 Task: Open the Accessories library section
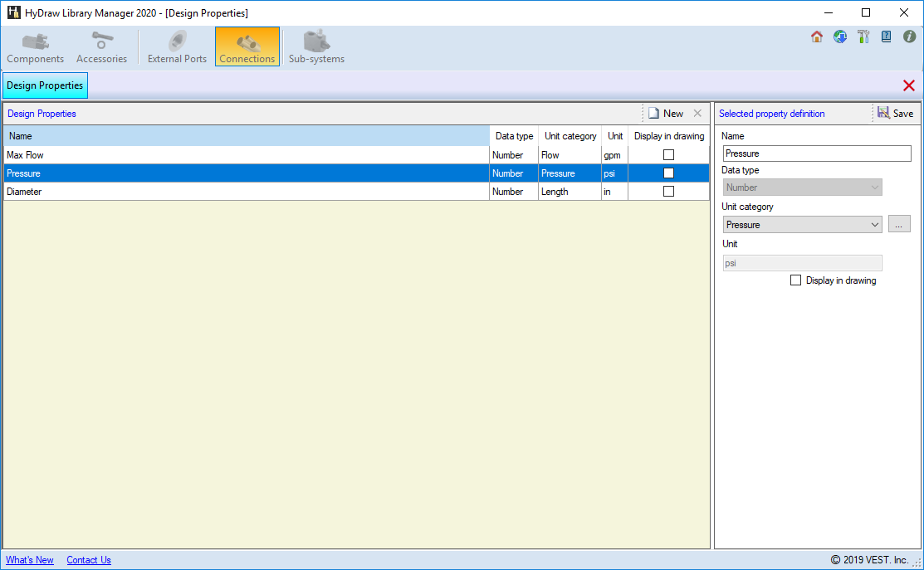coord(101,47)
